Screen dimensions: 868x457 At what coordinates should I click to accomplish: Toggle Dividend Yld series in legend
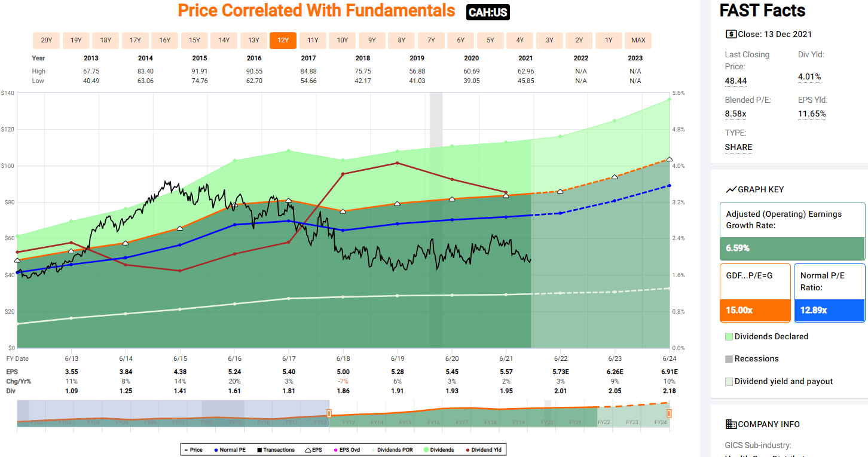(x=482, y=450)
